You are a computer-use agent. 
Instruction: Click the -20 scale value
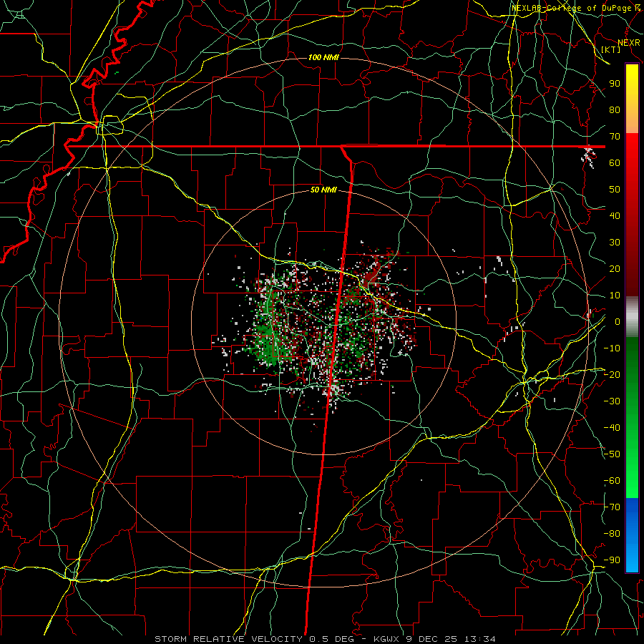pyautogui.click(x=612, y=374)
